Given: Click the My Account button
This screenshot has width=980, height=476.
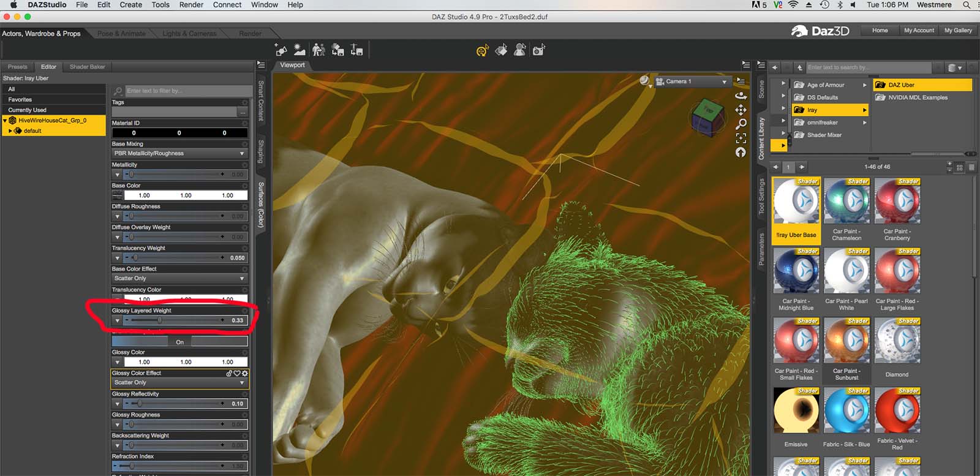Looking at the screenshot, I should 919,30.
